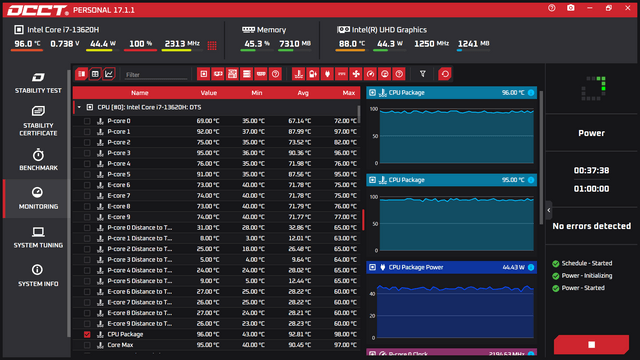
Task: Collapse the CPU [#0] Intel Core i7-13620H DTS group
Action: pos(79,107)
